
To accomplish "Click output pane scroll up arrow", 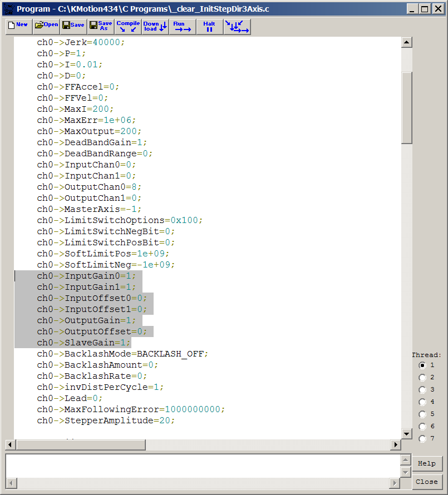I will pos(405,460).
